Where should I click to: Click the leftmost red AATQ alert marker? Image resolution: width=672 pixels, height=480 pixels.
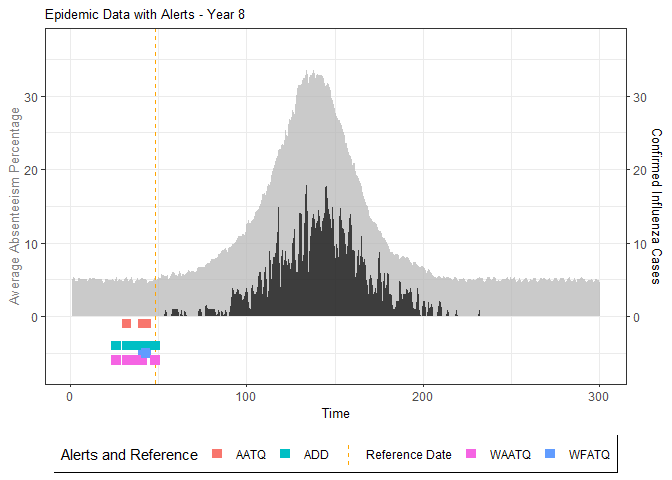tap(126, 324)
